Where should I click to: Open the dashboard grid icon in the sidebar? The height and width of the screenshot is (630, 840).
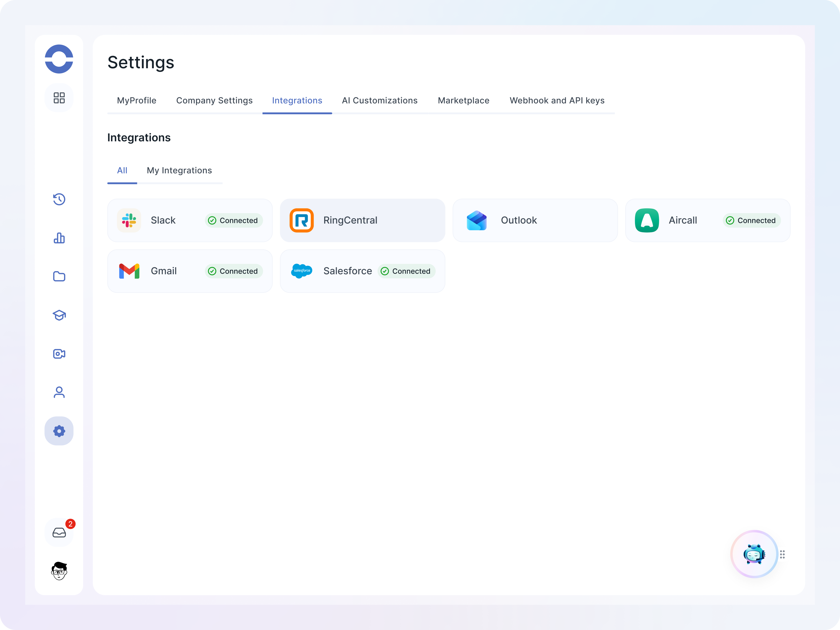[x=59, y=98]
